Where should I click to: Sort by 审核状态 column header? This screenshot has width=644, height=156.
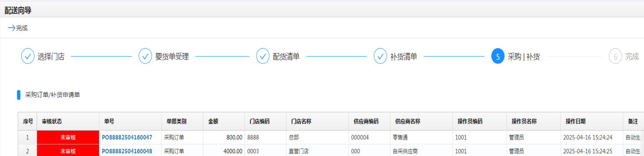click(x=68, y=121)
